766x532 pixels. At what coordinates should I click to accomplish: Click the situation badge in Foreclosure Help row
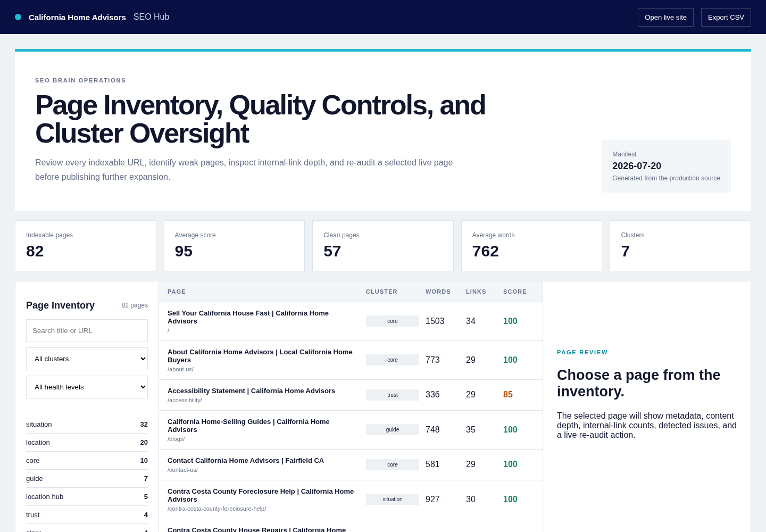393,499
